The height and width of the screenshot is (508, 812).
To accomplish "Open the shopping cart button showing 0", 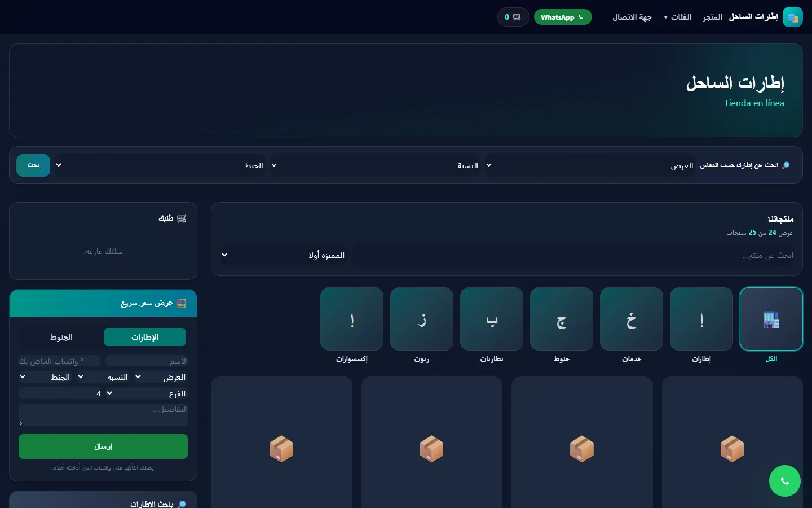I will coord(513,17).
